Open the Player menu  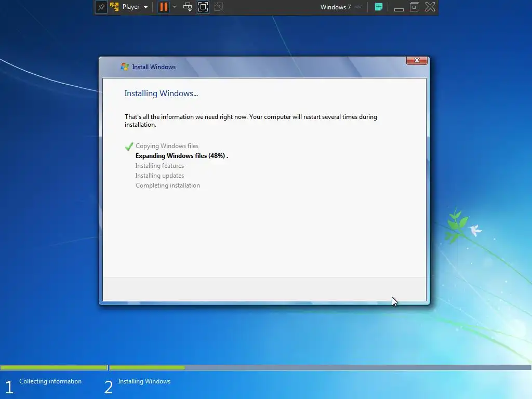pyautogui.click(x=135, y=7)
